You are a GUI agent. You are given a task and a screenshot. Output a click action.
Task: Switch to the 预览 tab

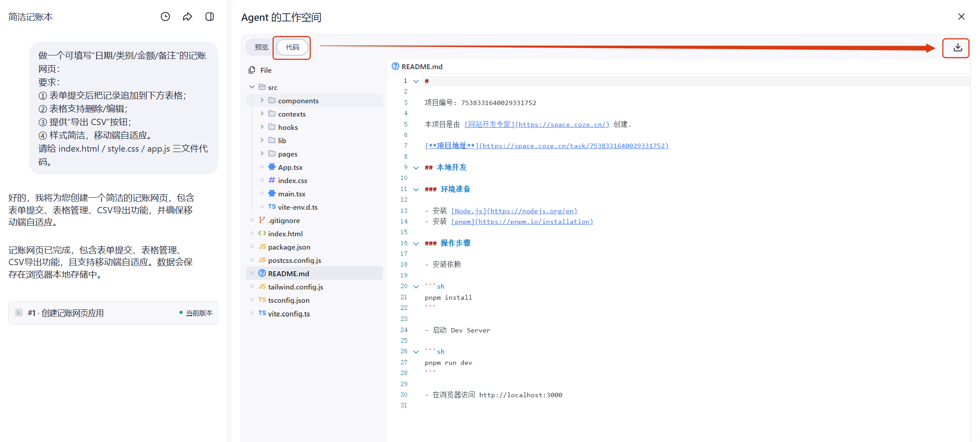tap(261, 47)
